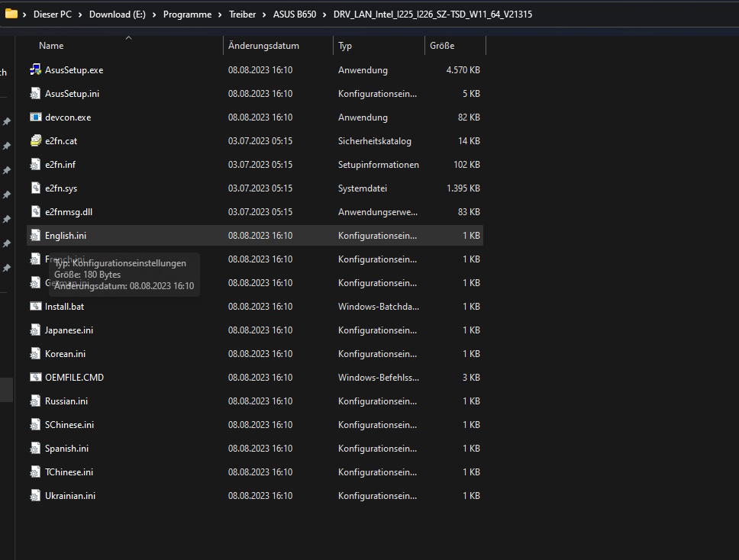The image size is (739, 560).
Task: Go to Treiber folder in breadcrumb
Action: click(242, 14)
